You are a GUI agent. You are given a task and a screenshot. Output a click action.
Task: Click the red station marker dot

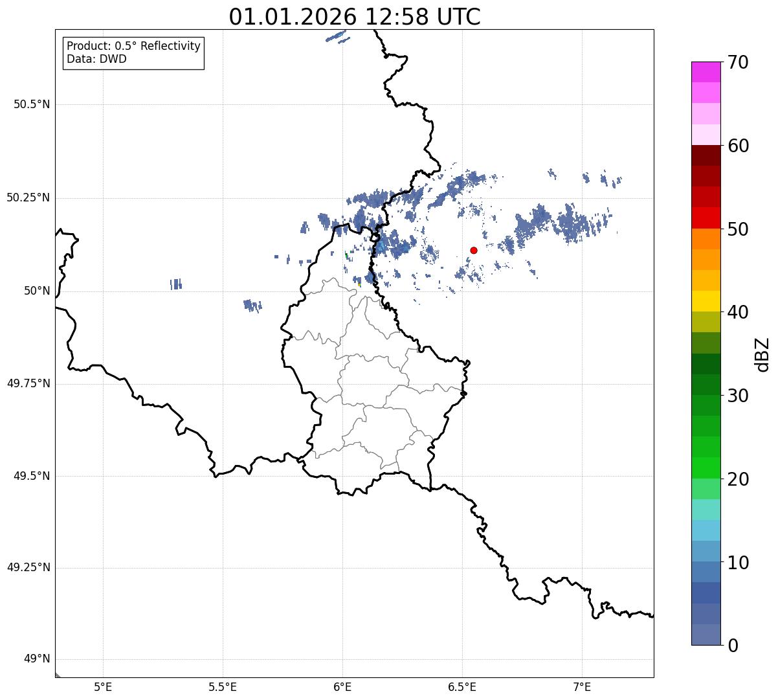coord(474,250)
